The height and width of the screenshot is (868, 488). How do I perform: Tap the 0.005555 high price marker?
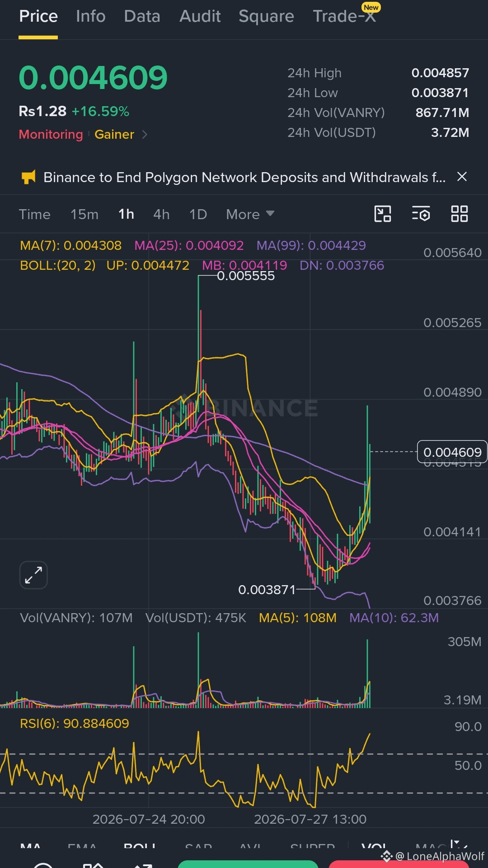(x=246, y=276)
